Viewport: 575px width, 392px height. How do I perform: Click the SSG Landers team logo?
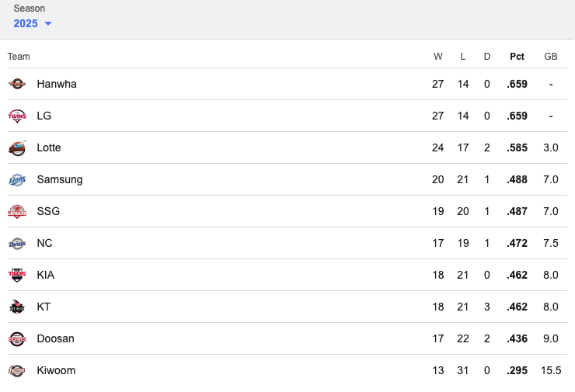pos(17,211)
